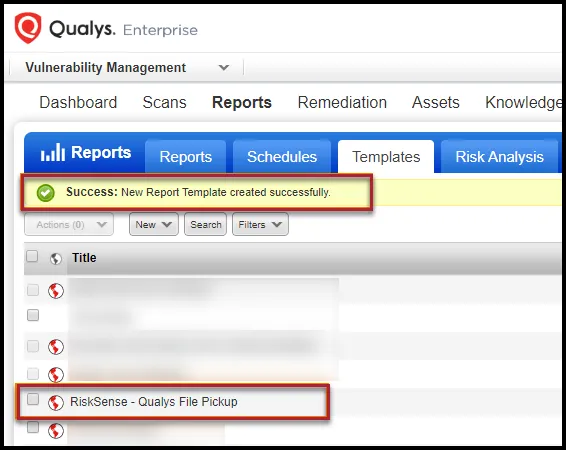Open the Vulnerability Management module dropdown
The height and width of the screenshot is (450, 566).
click(127, 67)
